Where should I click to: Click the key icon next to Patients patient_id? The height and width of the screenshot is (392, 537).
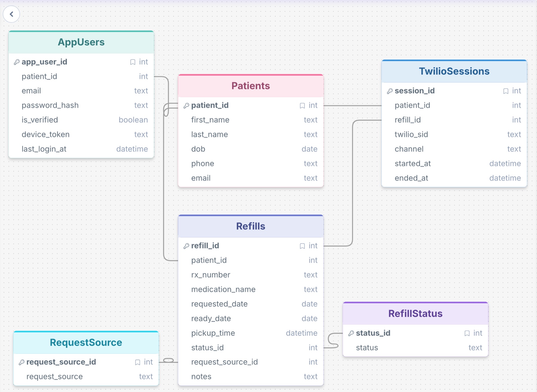186,106
